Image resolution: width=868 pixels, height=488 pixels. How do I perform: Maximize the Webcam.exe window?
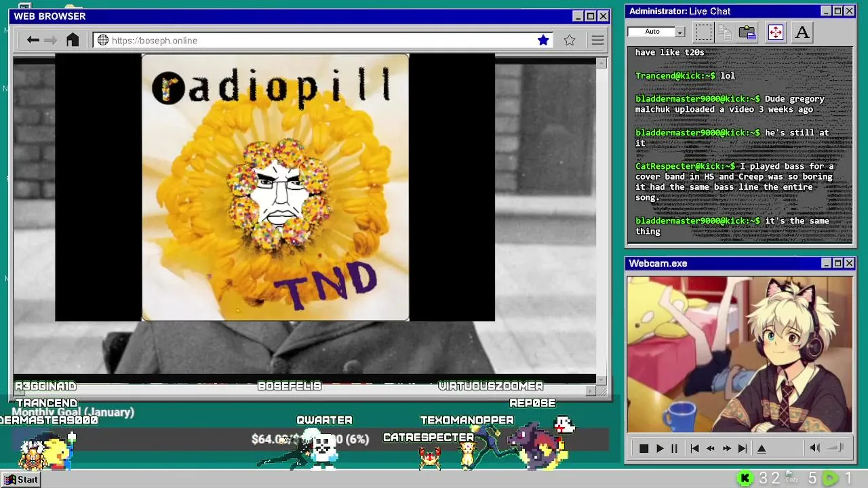[x=837, y=263]
